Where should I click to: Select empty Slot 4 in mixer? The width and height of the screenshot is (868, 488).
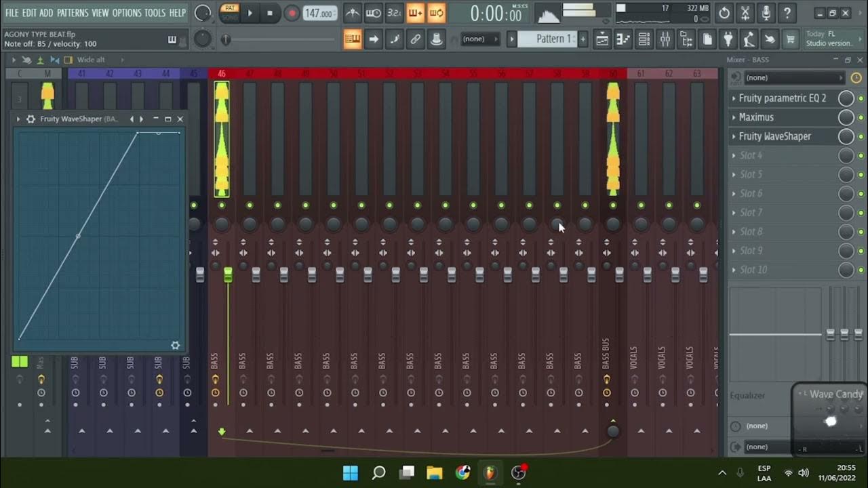coord(783,155)
